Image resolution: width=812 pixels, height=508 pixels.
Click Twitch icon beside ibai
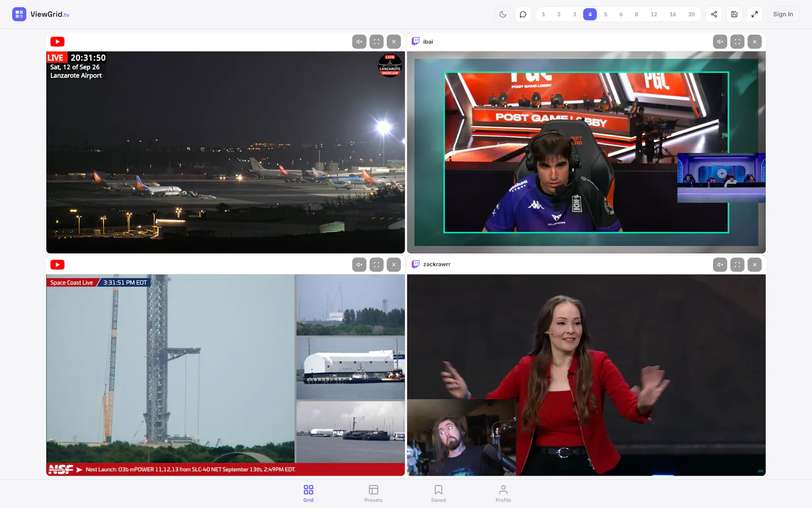416,42
